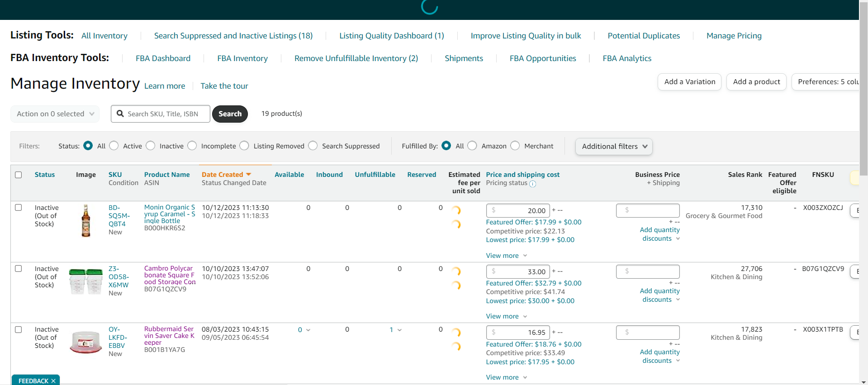Sort by Unfulfillable column header

pos(375,175)
